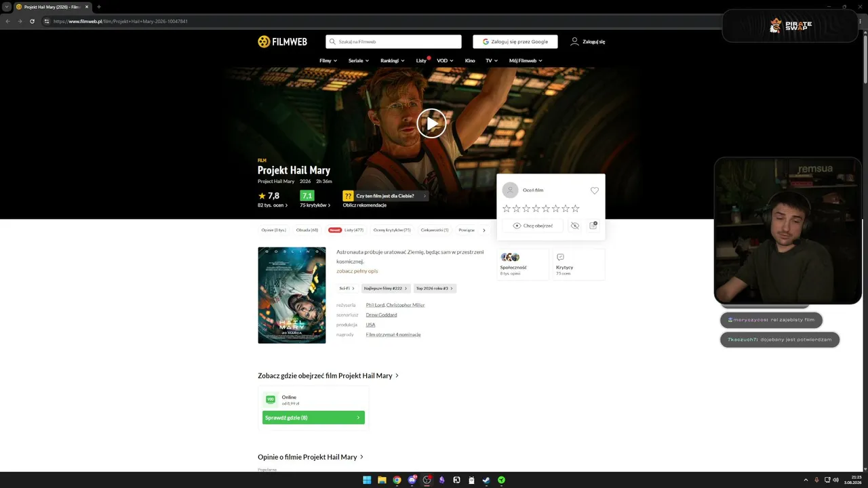Close the Projekt Hail Mary browser tab

[x=87, y=7]
